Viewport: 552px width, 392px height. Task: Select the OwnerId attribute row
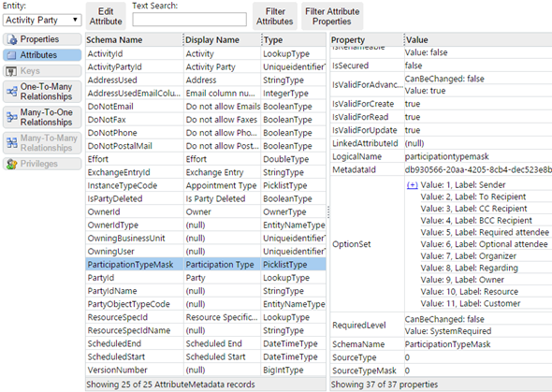pos(206,211)
